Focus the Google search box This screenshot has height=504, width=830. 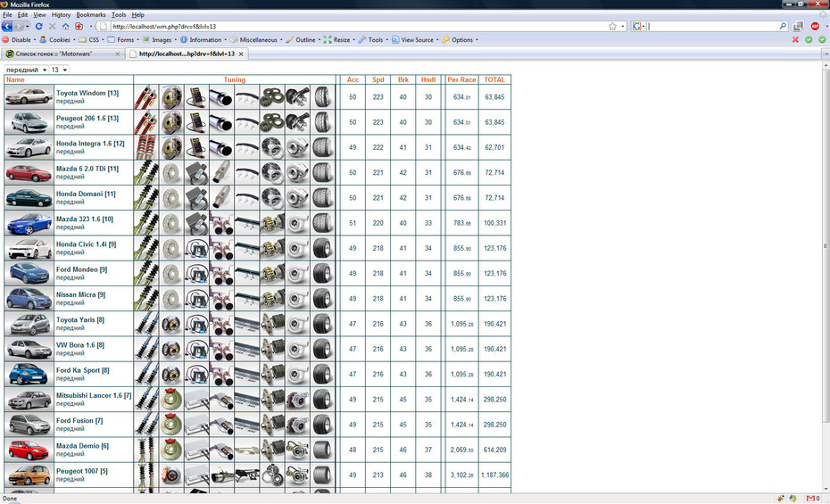(712, 26)
